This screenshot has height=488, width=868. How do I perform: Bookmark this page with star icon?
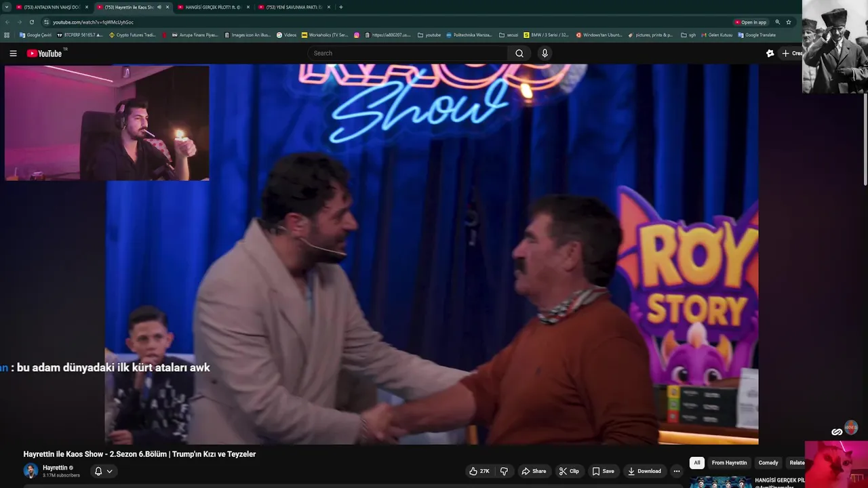pyautogui.click(x=789, y=22)
